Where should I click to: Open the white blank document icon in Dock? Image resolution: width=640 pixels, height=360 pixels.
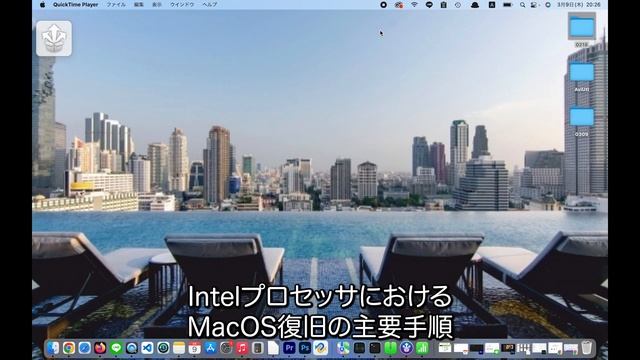(273, 348)
